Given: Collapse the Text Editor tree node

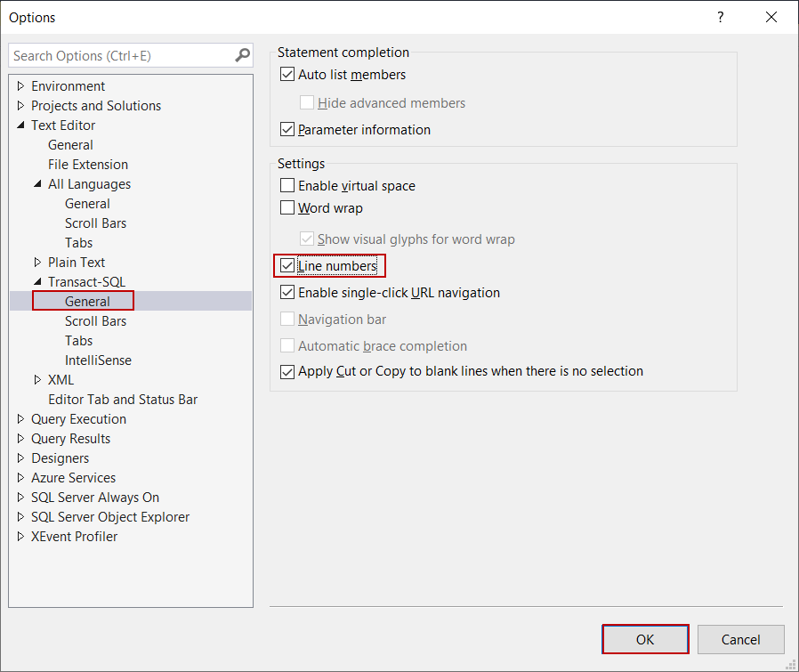Looking at the screenshot, I should [x=21, y=125].
